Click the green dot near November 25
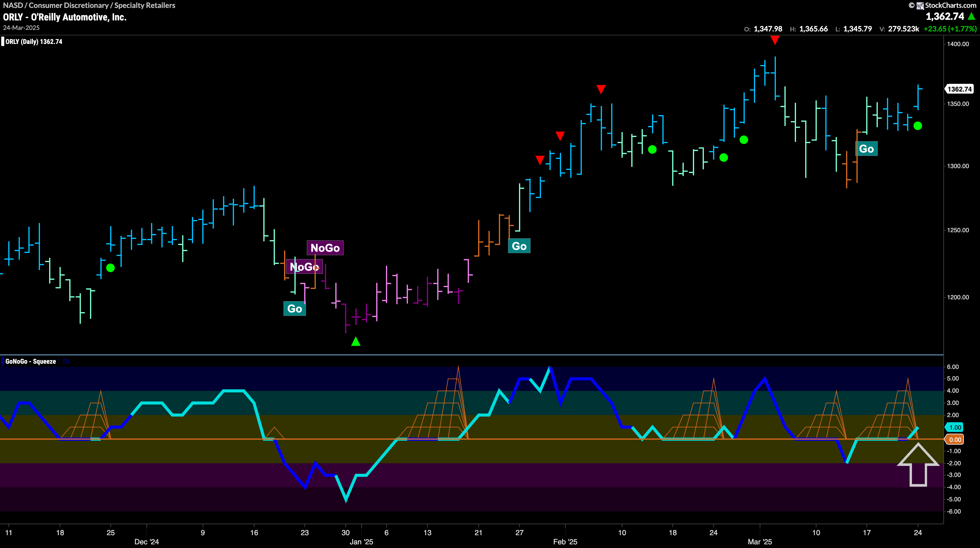 pyautogui.click(x=110, y=268)
